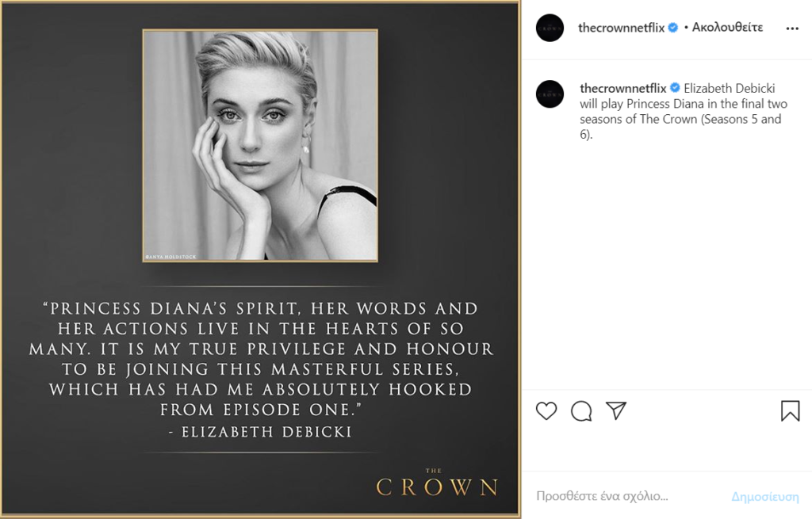Toggle the Ακολουθείτε following button
Screen dimensions: 812x519
[727, 28]
